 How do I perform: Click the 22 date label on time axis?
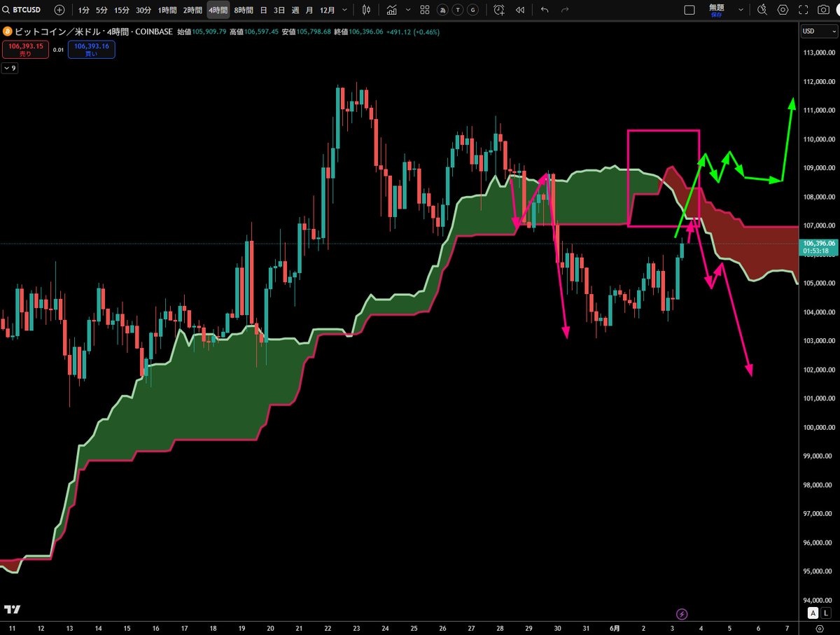[x=329, y=627]
